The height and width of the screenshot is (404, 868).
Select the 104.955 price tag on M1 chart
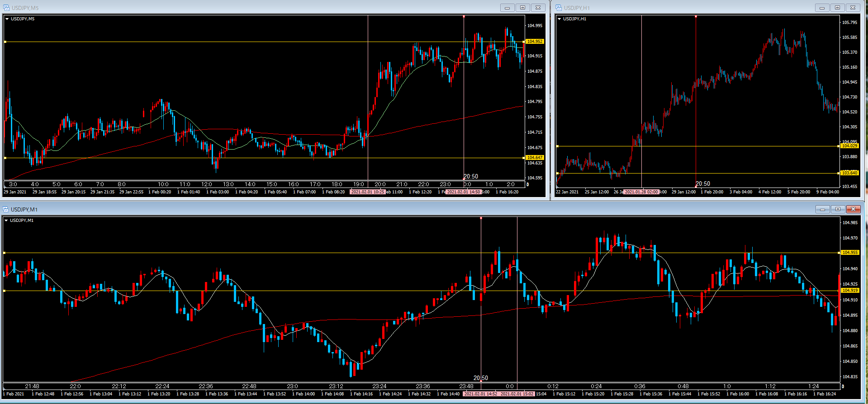point(850,253)
